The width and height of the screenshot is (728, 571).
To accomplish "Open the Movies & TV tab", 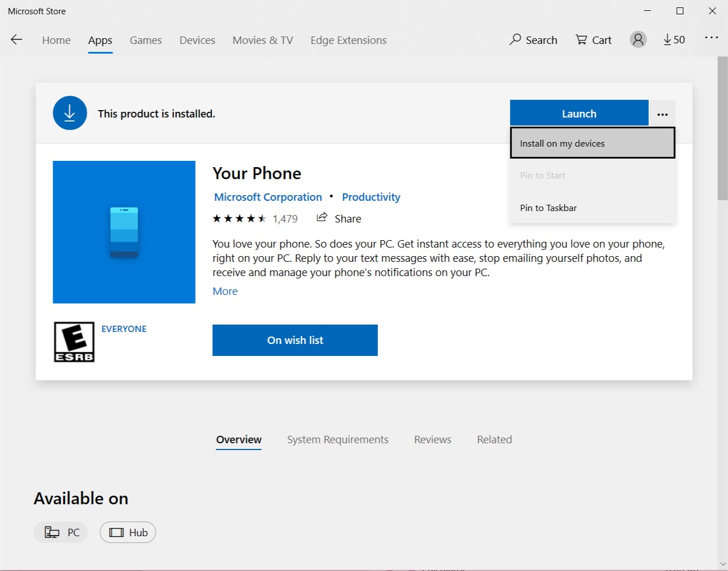I will tap(263, 41).
